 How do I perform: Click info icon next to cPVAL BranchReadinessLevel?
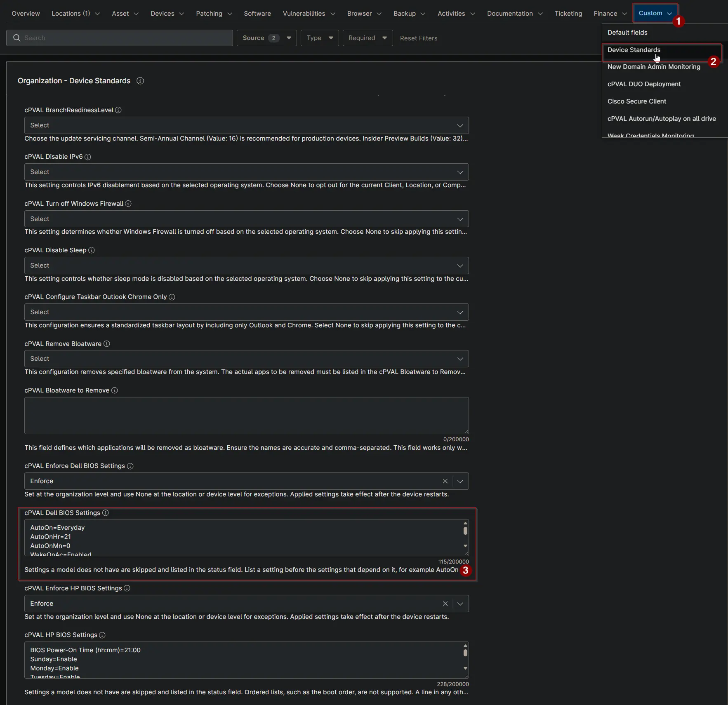point(118,110)
